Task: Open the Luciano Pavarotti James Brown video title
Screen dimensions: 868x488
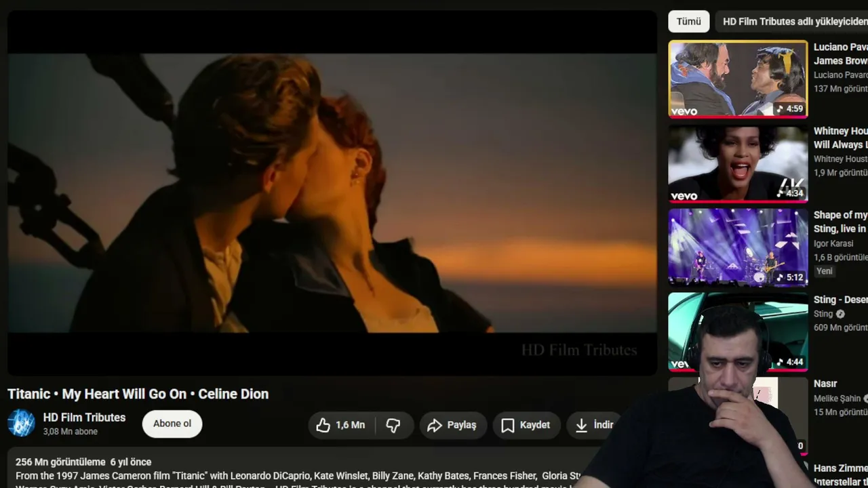Action: pyautogui.click(x=841, y=54)
